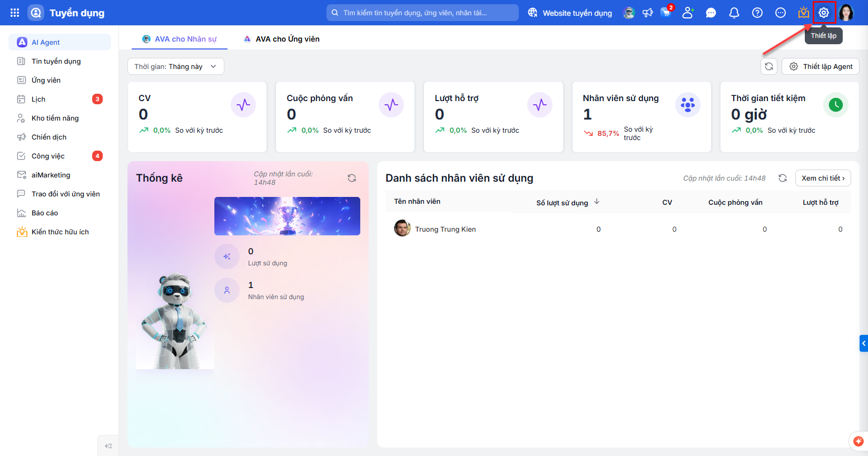
Task: Refresh the Danh sách nhân viên sử dụng list
Action: click(x=783, y=178)
